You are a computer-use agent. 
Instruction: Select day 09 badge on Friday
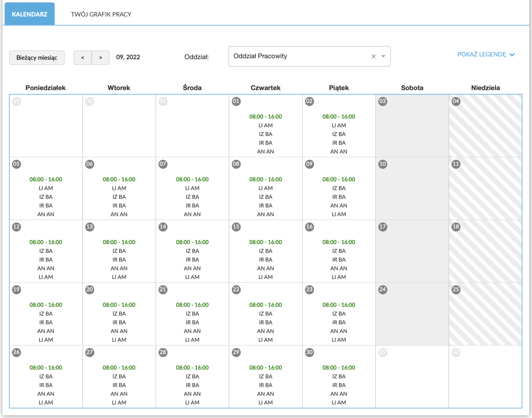(x=310, y=164)
